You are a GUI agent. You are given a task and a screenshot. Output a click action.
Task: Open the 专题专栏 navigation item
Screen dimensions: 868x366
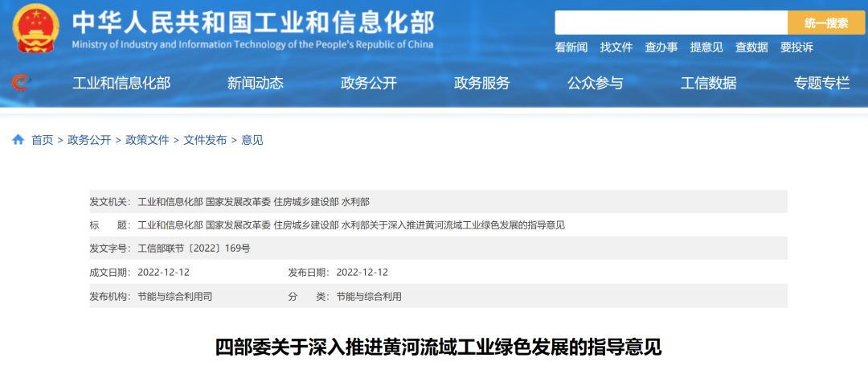click(x=821, y=83)
